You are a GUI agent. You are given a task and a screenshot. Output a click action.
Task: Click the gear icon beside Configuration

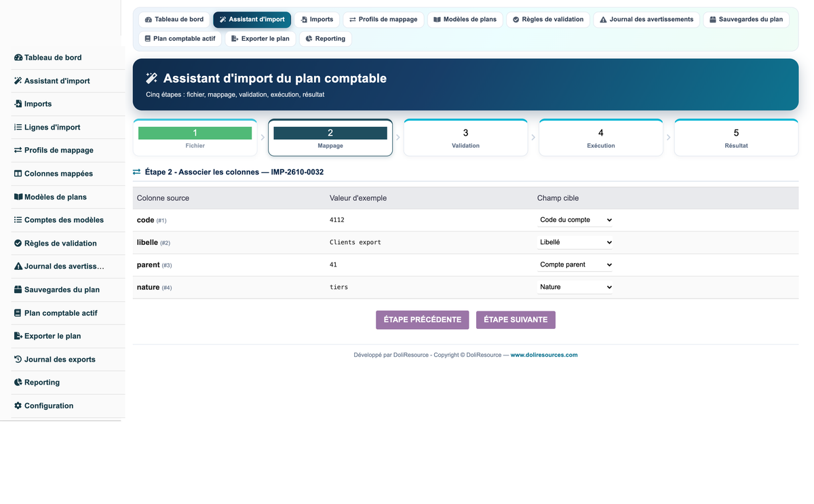click(18, 406)
